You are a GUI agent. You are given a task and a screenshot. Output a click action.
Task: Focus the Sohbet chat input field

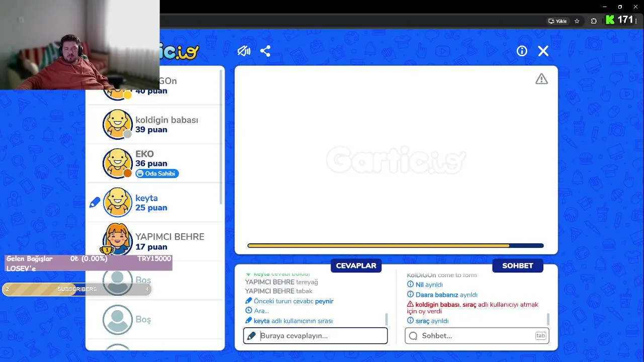pos(477,336)
